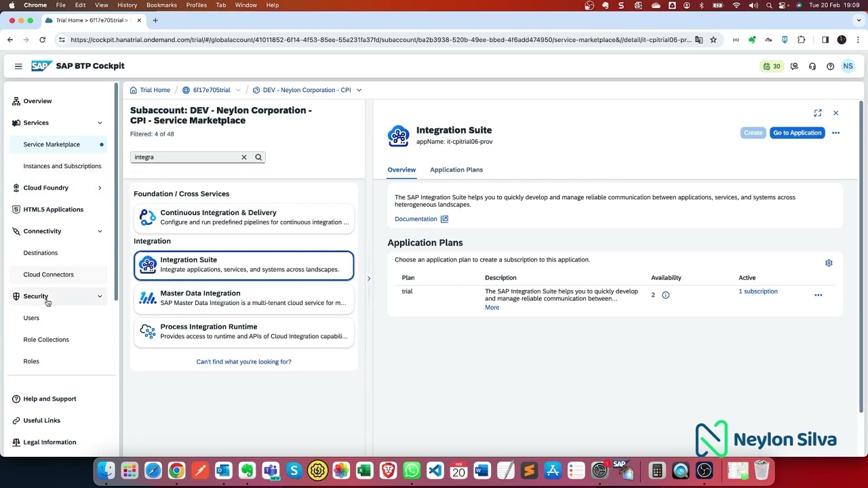Click Go to Application button
This screenshot has height=488, width=868.
coord(797,133)
